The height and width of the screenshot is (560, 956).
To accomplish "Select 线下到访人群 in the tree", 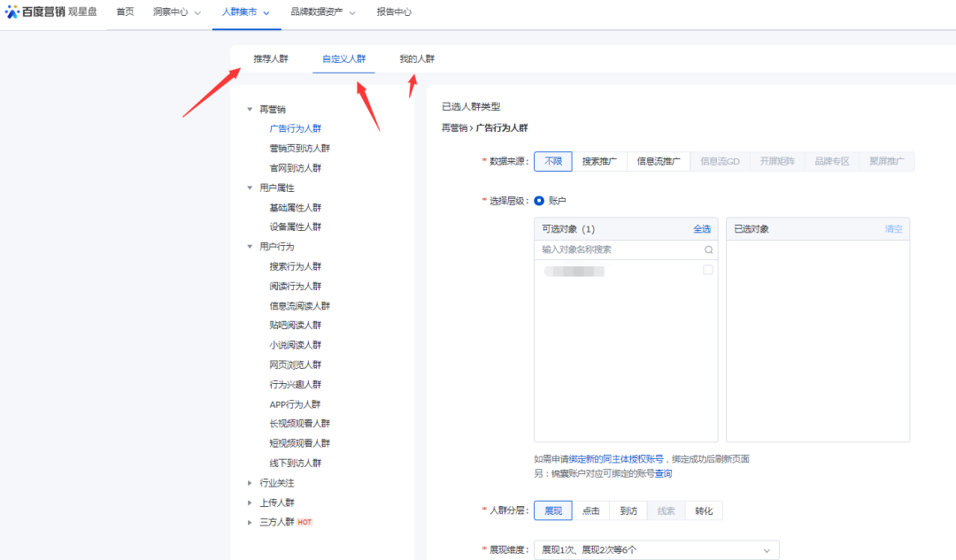I will tap(295, 463).
